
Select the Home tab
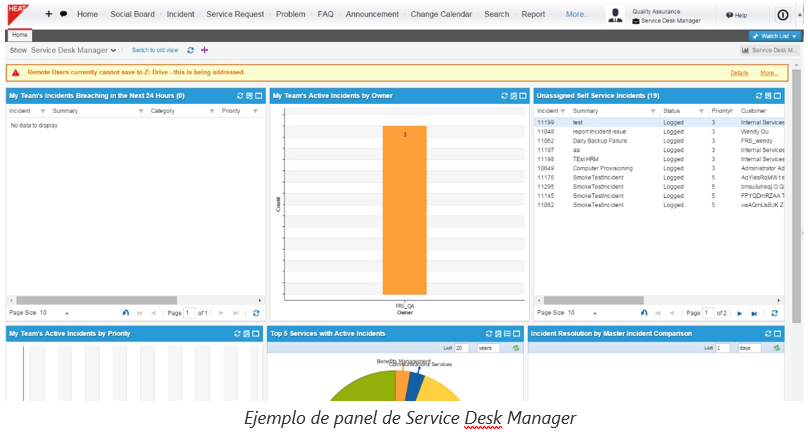(20, 35)
